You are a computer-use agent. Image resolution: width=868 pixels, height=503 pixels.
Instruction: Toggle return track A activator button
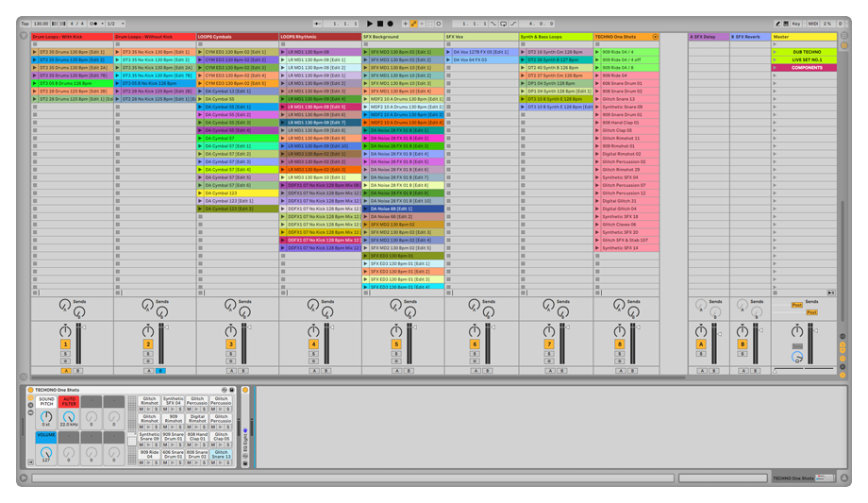[x=701, y=344]
